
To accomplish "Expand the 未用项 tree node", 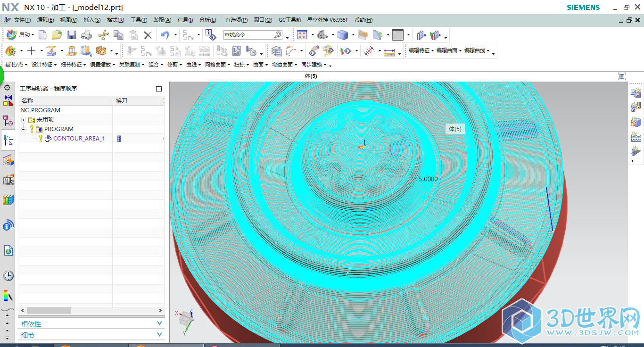I will (23, 120).
